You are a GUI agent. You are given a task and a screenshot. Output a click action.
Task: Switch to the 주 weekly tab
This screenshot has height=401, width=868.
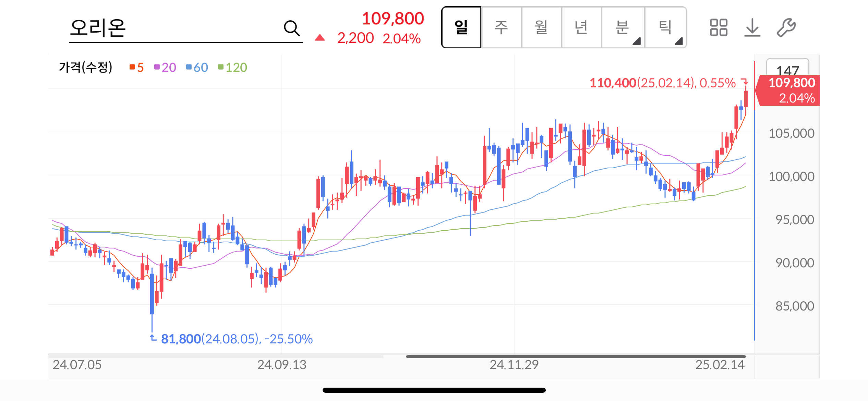pos(501,27)
